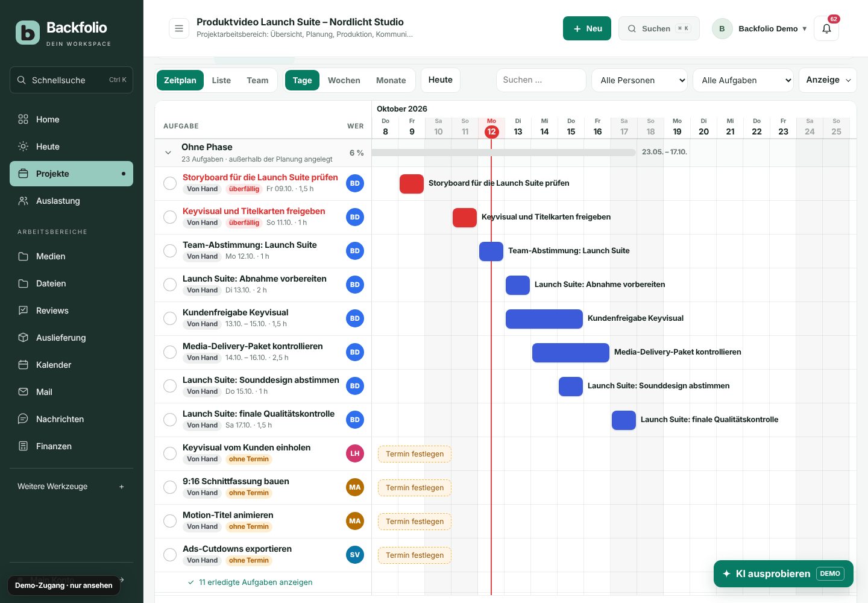The width and height of the screenshot is (868, 603).
Task: Open the Dateien folder workspace
Action: point(71,283)
